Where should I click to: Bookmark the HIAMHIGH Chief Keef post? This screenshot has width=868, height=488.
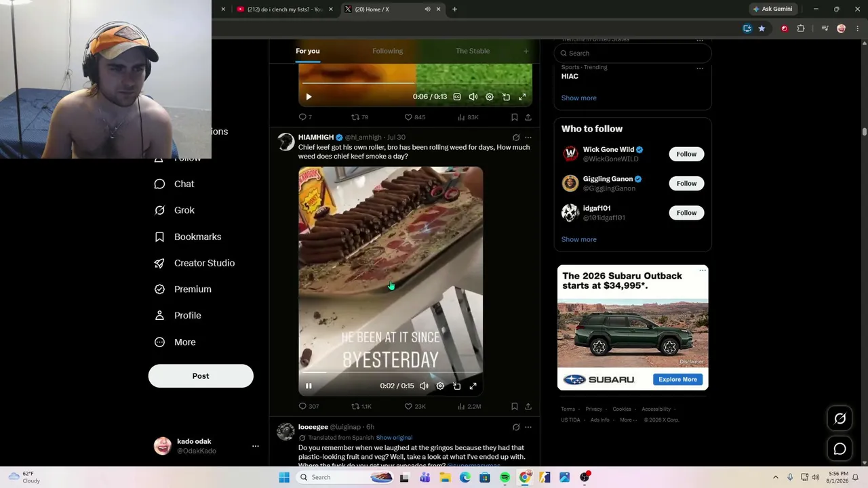pyautogui.click(x=515, y=406)
